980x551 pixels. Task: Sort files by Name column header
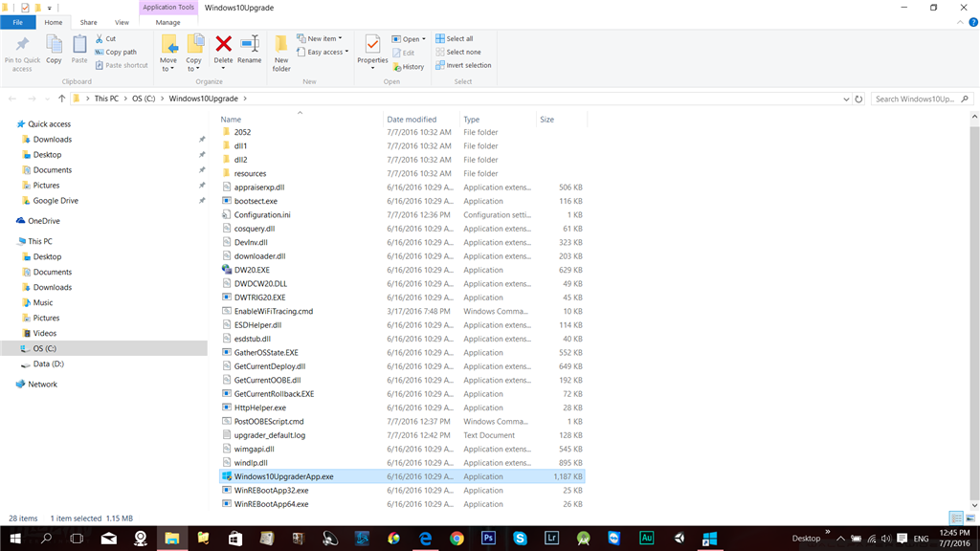pyautogui.click(x=301, y=120)
